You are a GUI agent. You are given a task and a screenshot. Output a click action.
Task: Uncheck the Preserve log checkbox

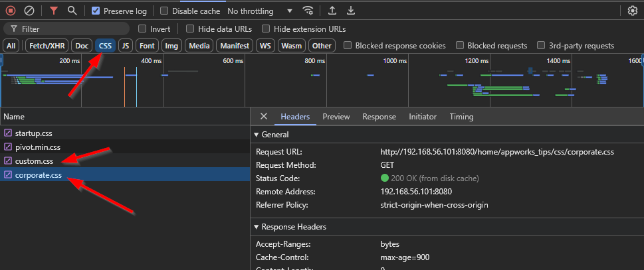96,11
